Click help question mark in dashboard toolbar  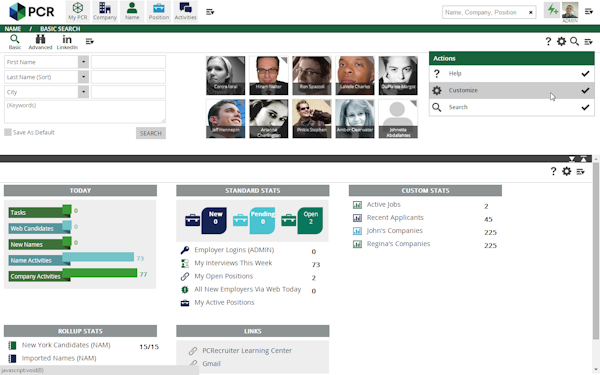coord(553,171)
